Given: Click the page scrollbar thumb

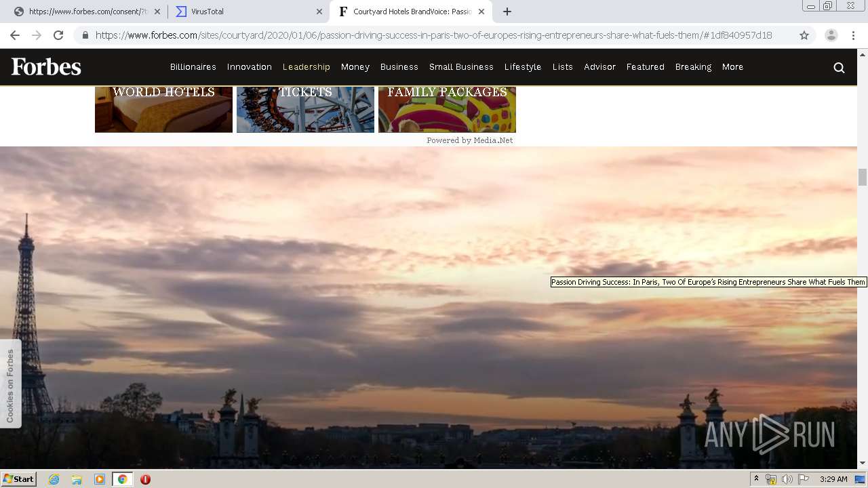Looking at the screenshot, I should pyautogui.click(x=863, y=177).
